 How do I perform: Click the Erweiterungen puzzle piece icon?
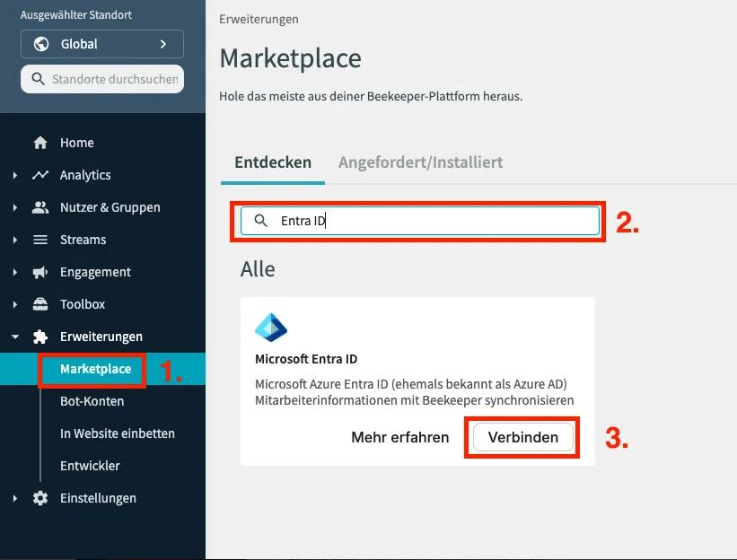40,337
